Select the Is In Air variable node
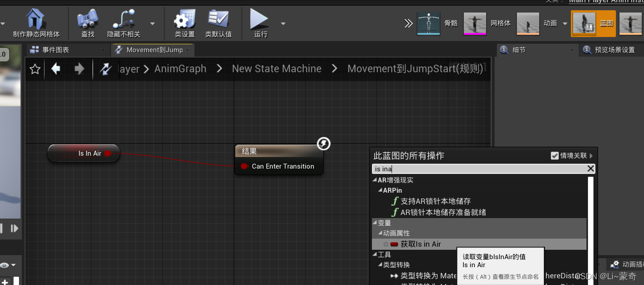Image resolution: width=644 pixels, height=285 pixels. point(83,153)
